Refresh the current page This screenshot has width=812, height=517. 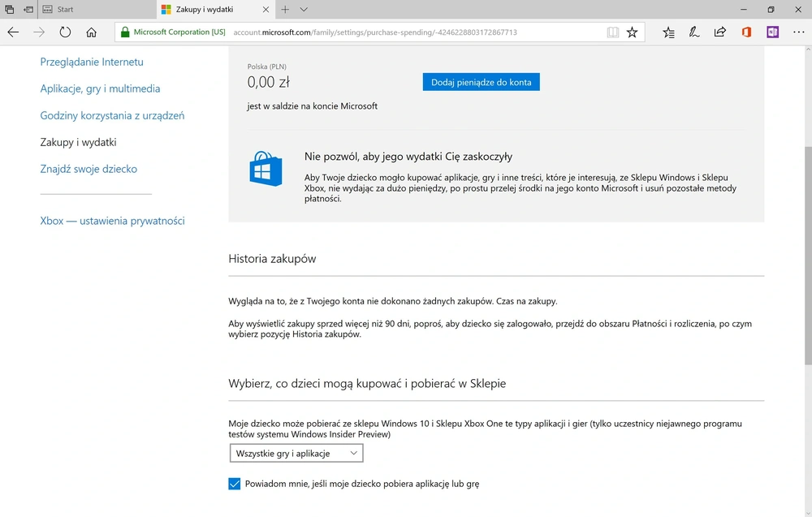pos(65,32)
